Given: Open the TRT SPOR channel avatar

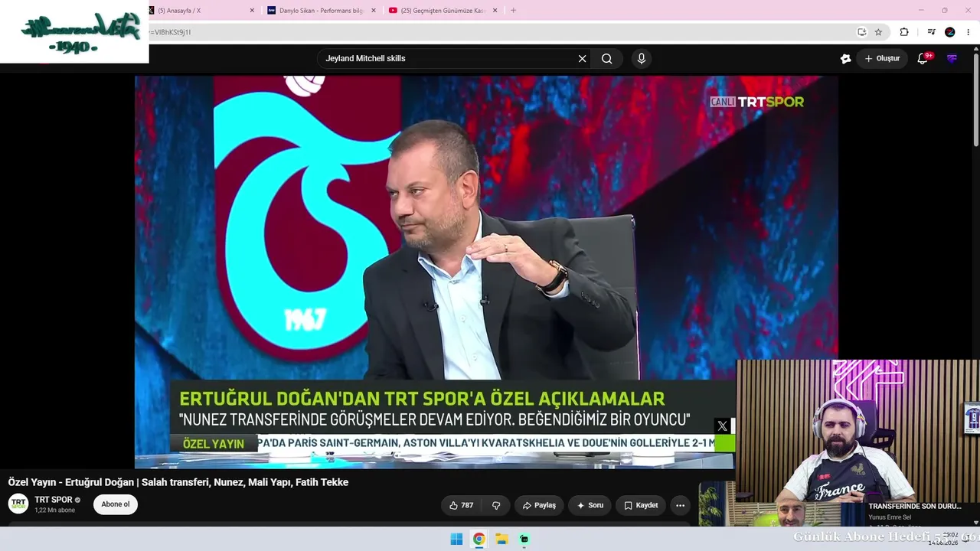Looking at the screenshot, I should click(x=18, y=504).
